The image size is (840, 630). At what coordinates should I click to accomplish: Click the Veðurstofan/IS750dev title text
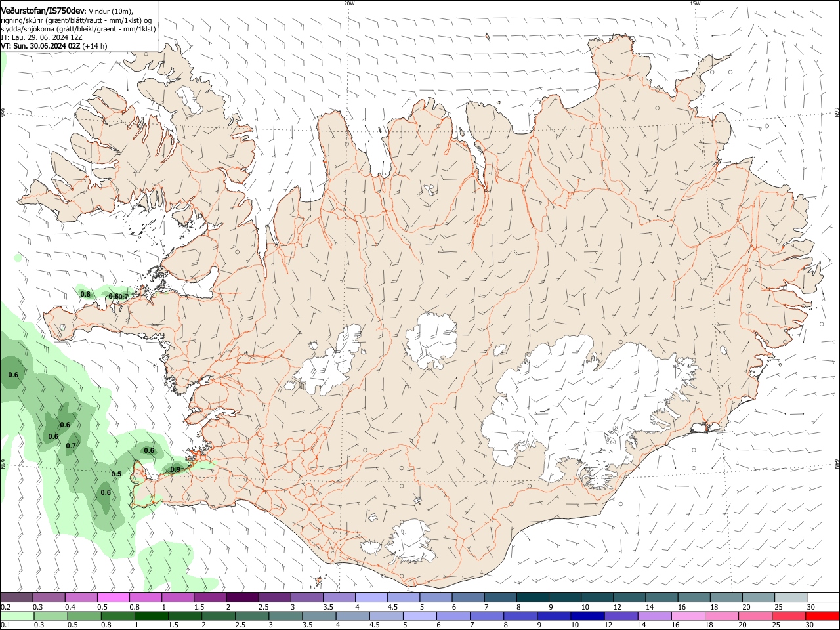pos(43,10)
